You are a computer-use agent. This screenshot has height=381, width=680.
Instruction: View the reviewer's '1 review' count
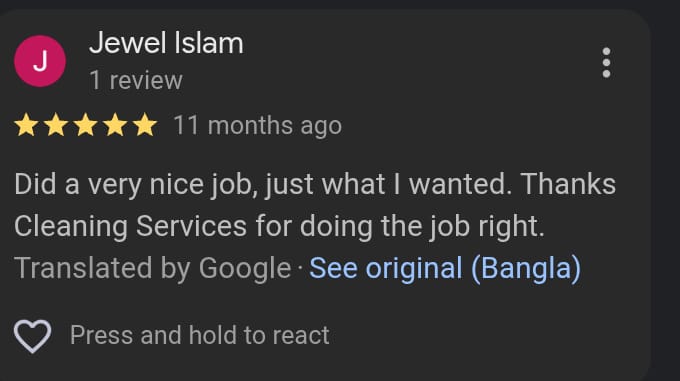[136, 81]
